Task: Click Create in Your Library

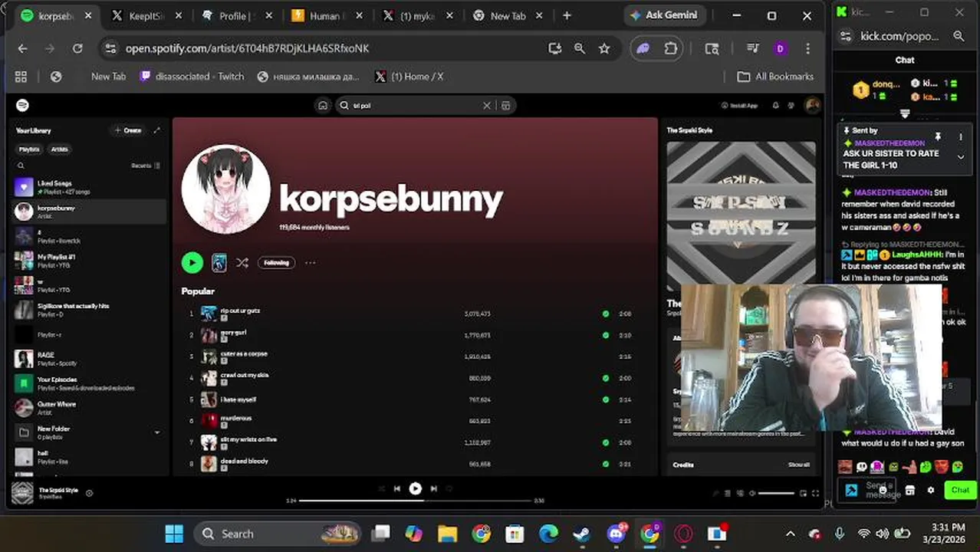Action: tap(128, 130)
